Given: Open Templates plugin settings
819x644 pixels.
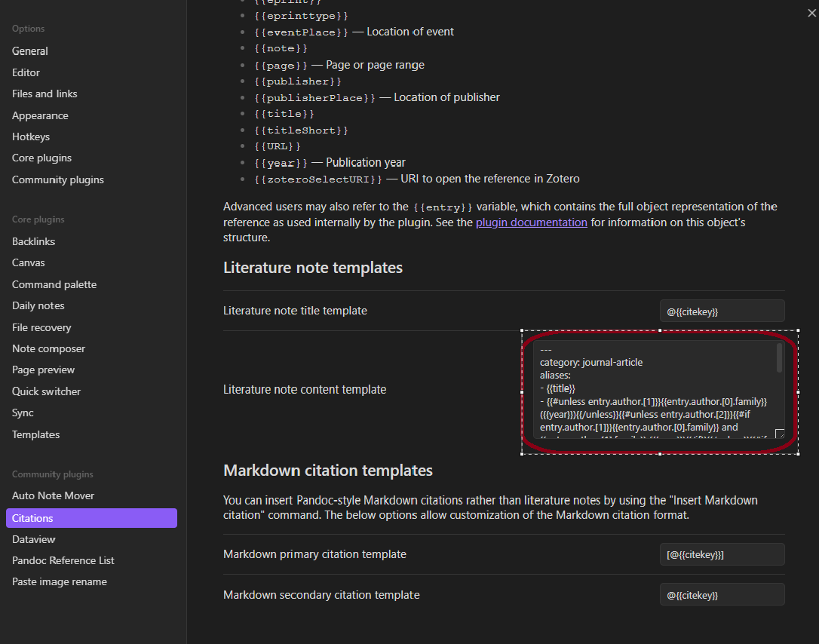Looking at the screenshot, I should pyautogui.click(x=35, y=434).
